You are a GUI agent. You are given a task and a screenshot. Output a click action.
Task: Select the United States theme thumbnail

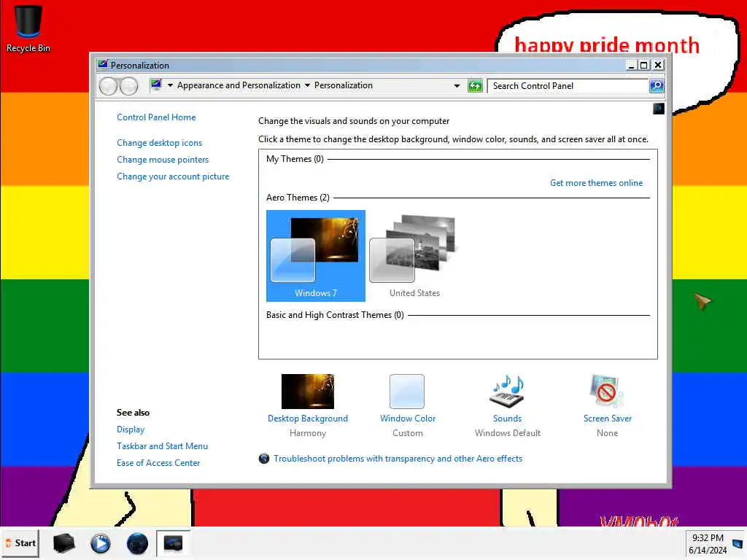pyautogui.click(x=414, y=256)
